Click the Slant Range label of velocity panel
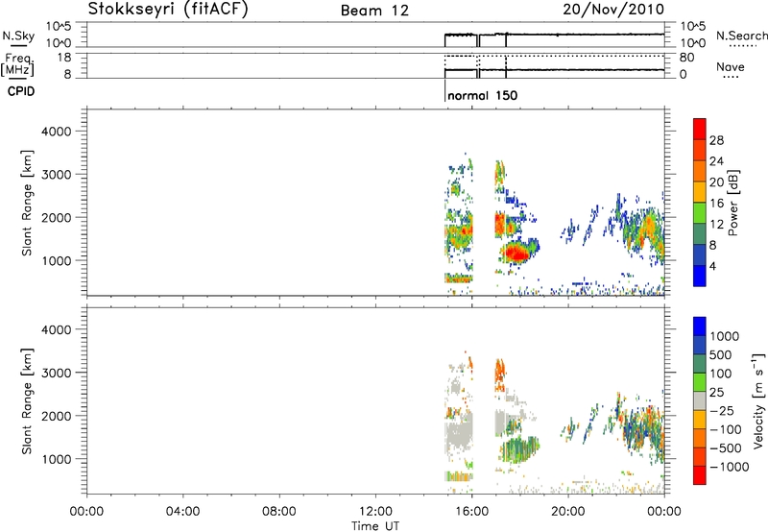Image resolution: width=768 pixels, height=532 pixels. point(27,401)
